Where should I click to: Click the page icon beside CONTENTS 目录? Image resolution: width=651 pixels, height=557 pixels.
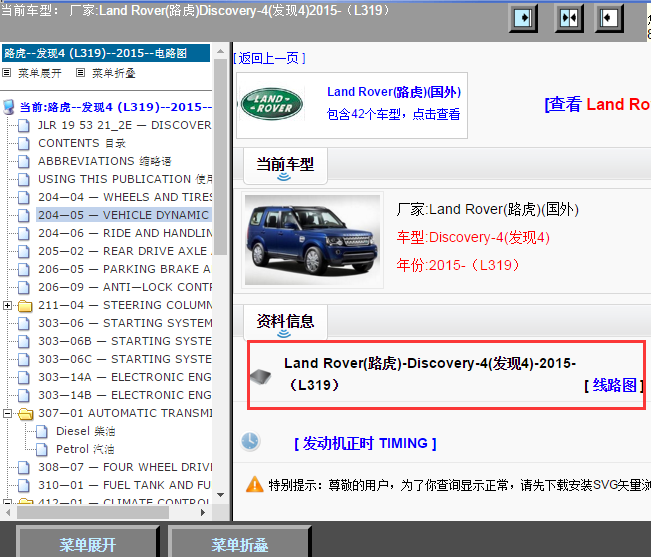[x=24, y=144]
